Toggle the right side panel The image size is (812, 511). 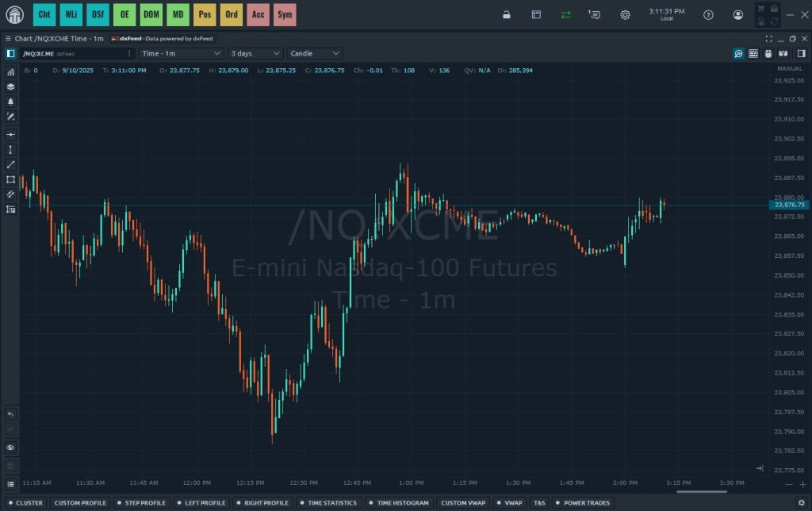click(801, 53)
